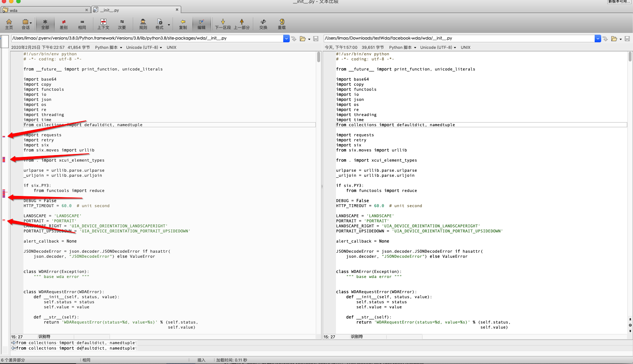Click first detail line at bottom
Screen dimensions: 633x364
(x=76, y=343)
